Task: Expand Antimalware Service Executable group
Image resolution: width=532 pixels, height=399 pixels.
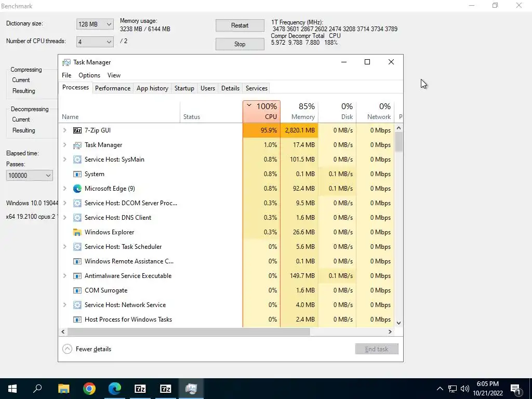Action: click(x=65, y=276)
